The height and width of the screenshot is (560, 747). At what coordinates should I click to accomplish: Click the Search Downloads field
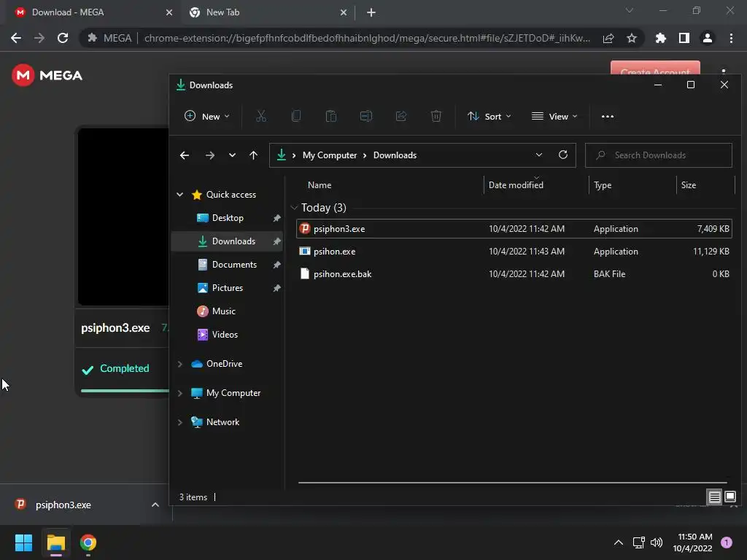(x=659, y=155)
